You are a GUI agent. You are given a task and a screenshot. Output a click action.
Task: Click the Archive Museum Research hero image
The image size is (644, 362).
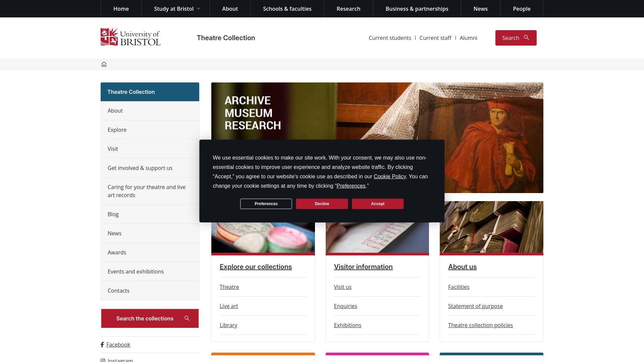377,111
